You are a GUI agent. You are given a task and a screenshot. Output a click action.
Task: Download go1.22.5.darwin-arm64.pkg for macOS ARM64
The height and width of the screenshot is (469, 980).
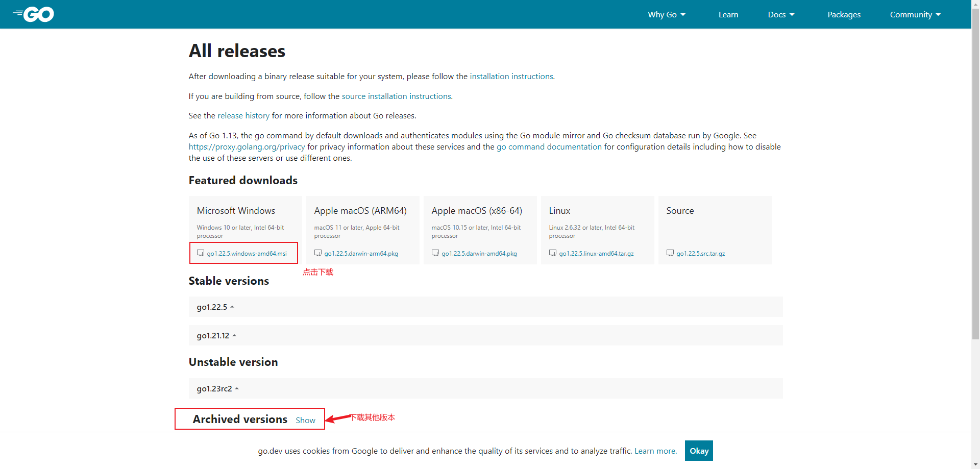[x=361, y=254]
